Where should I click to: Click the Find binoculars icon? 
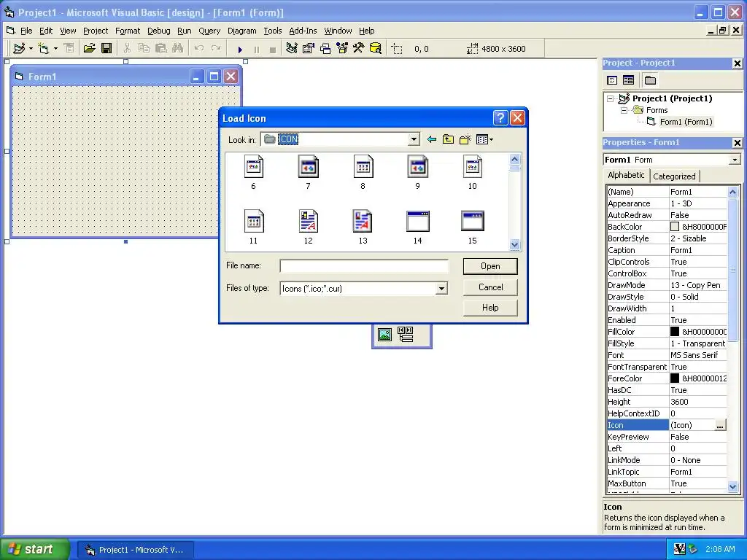click(x=178, y=48)
